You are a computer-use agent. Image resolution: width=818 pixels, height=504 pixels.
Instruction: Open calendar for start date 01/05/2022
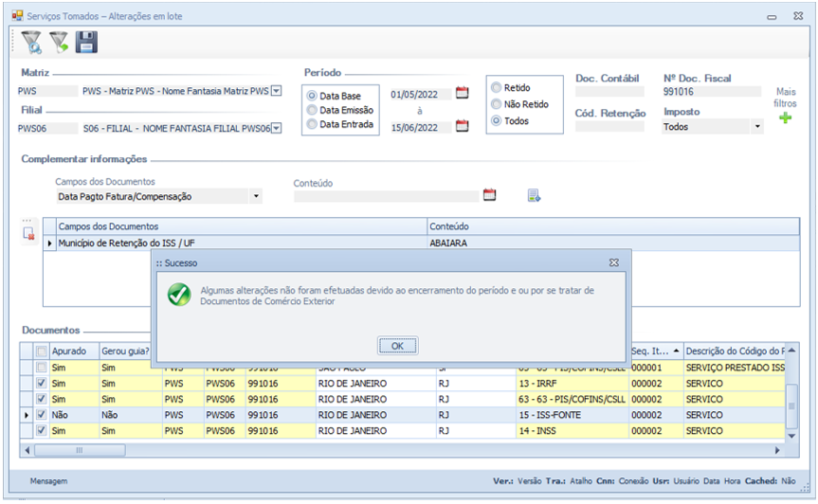click(x=463, y=93)
